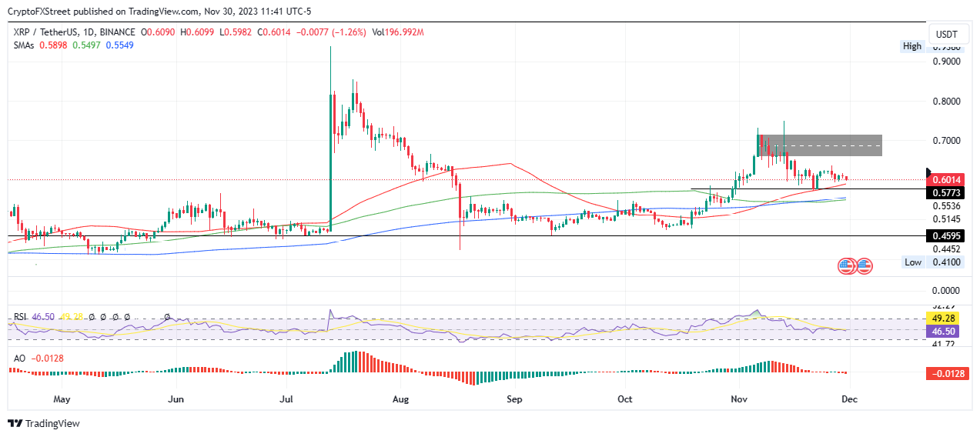This screenshot has width=980, height=437.
Task: Click the 0.0000 price axis label
Action: [947, 291]
